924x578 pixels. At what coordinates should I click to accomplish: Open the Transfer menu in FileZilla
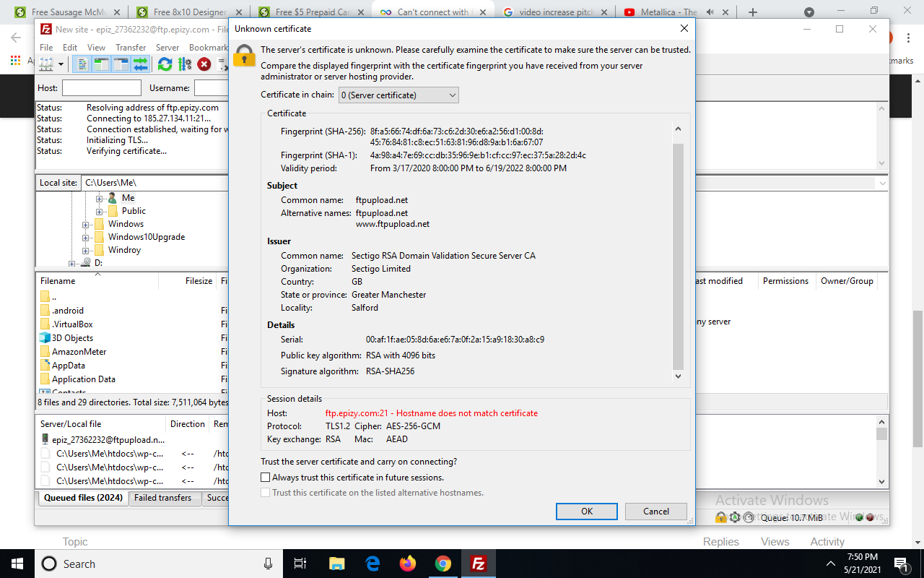coord(131,48)
